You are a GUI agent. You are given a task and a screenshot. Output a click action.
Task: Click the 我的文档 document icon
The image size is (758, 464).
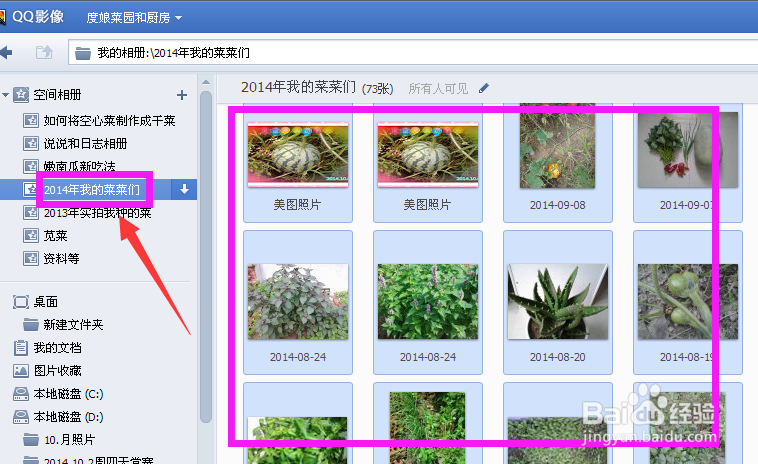point(21,348)
